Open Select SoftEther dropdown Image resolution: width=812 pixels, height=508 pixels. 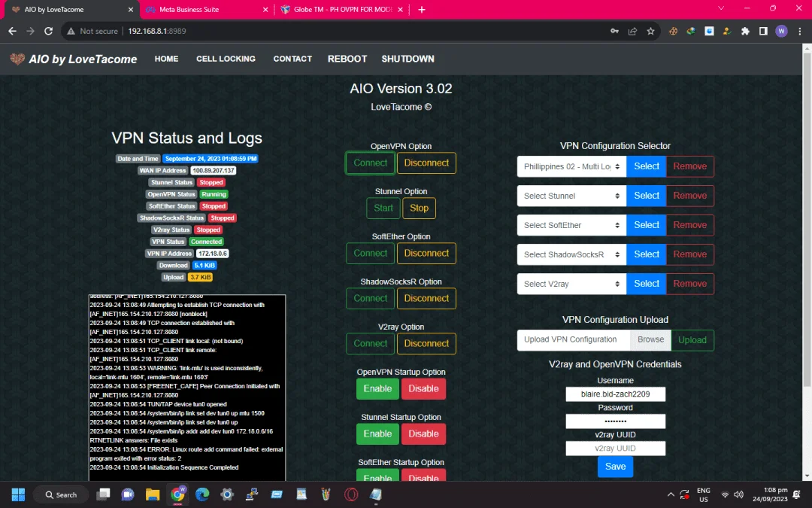(571, 225)
